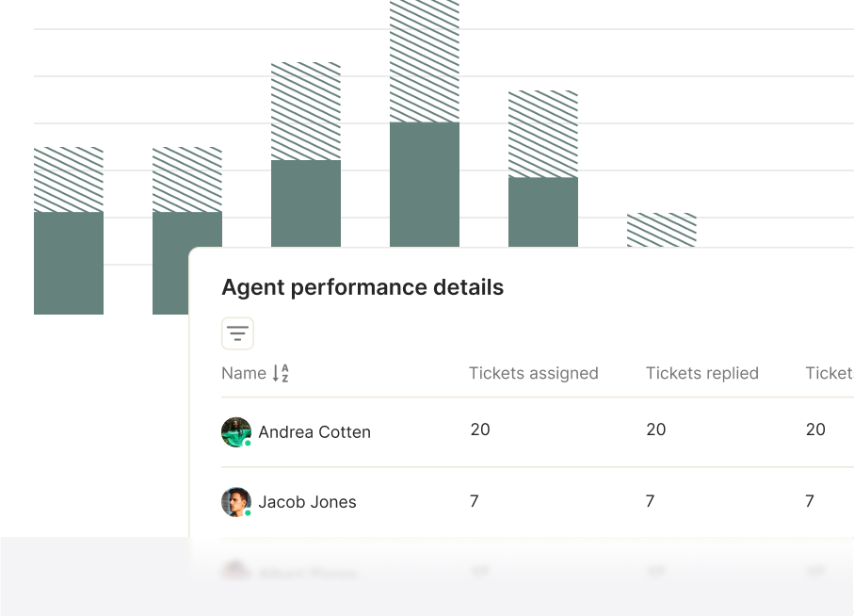Select the fifth bar's solid segment
The image size is (854, 616).
tap(543, 213)
